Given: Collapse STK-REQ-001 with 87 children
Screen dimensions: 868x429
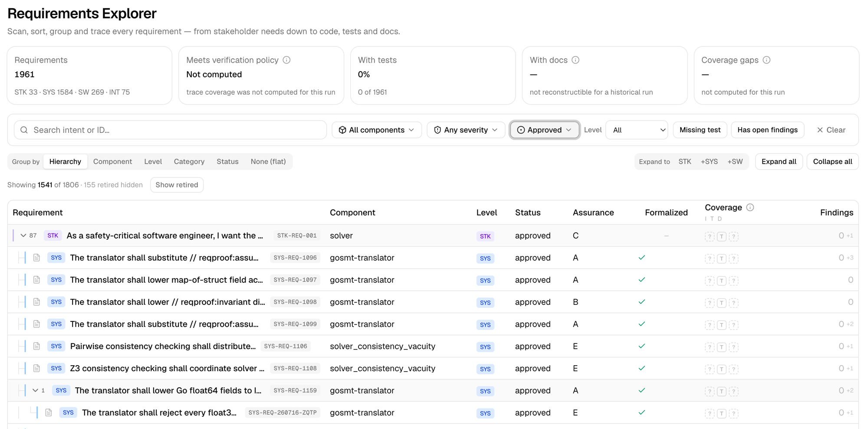Looking at the screenshot, I should (x=23, y=235).
